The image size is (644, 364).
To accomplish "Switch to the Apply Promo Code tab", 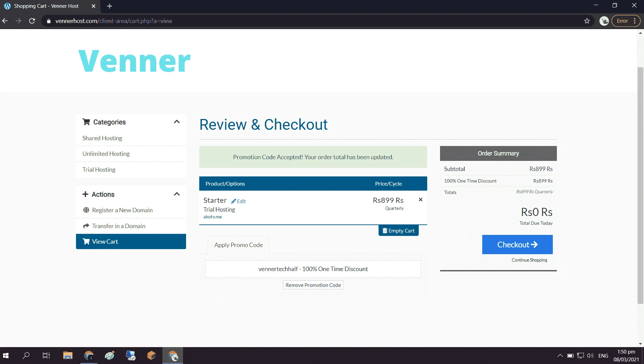I will 238,245.
